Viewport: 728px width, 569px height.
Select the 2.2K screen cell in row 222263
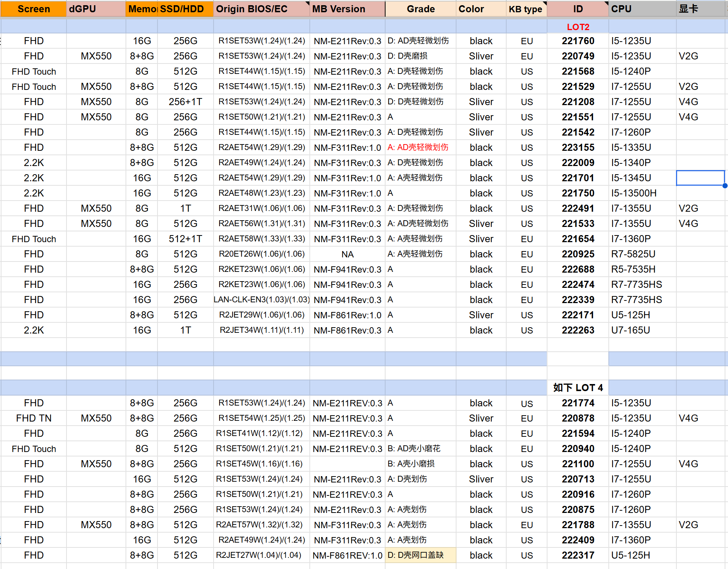coord(33,330)
